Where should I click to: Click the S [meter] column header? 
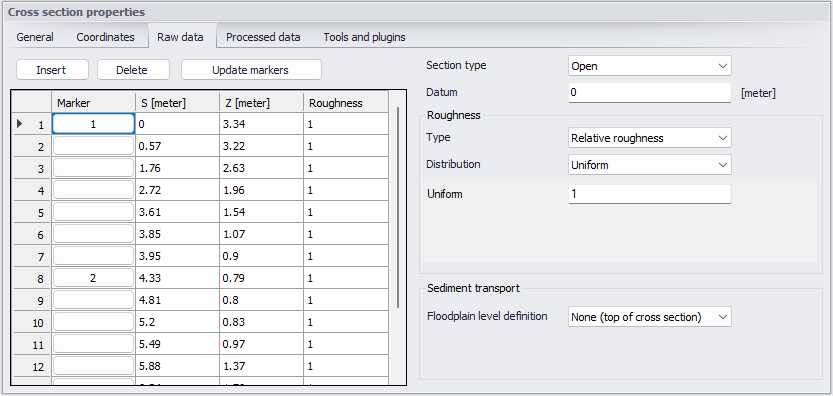[177, 103]
